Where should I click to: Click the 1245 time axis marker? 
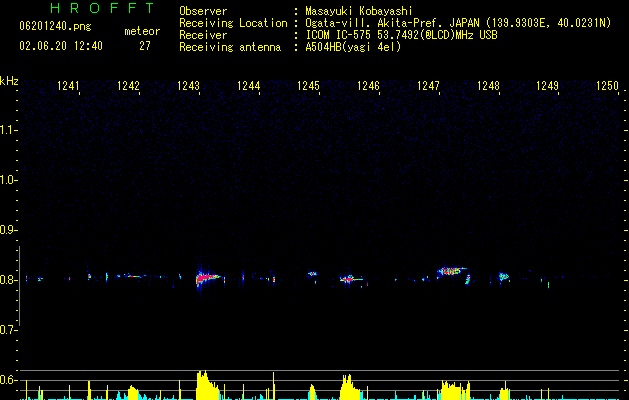tap(308, 86)
